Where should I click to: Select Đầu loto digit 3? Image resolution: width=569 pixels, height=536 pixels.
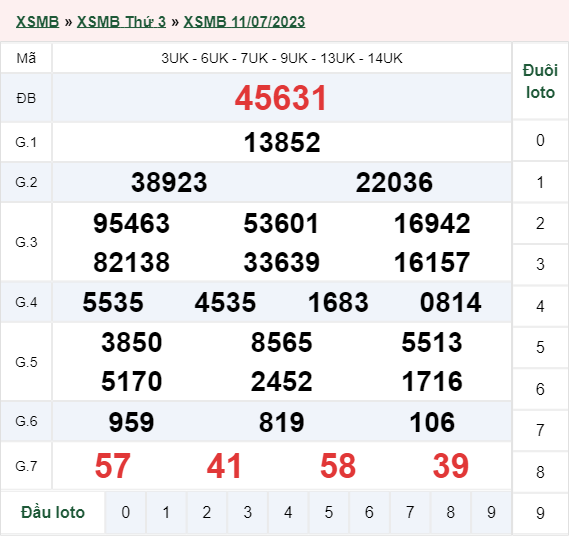[x=247, y=512]
